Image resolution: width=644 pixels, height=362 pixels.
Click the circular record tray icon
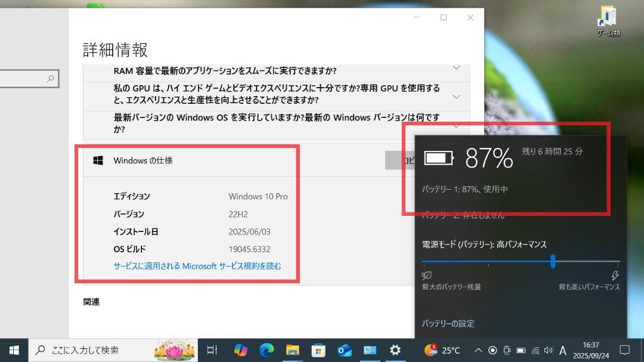pos(493,351)
